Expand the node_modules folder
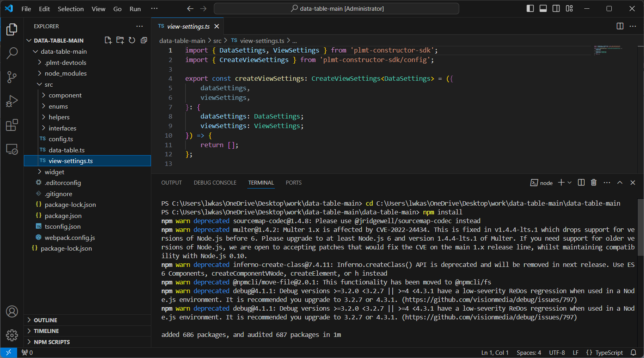644x358 pixels. (65, 74)
